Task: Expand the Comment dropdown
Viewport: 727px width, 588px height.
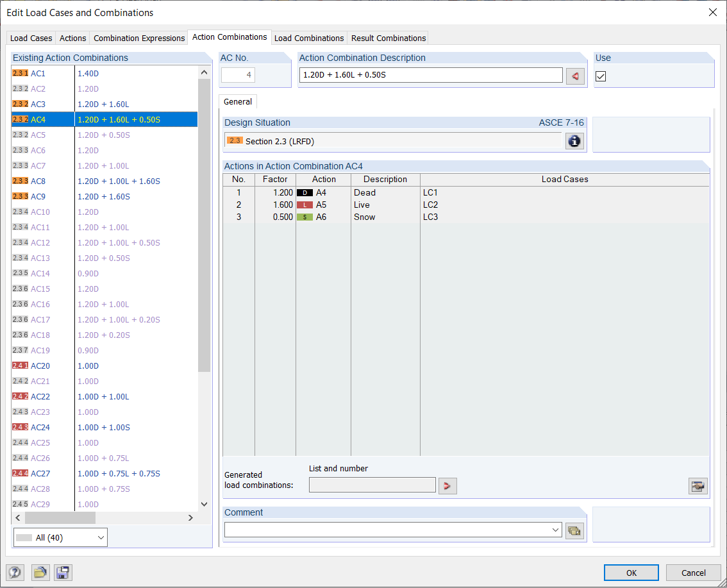Action: (555, 530)
